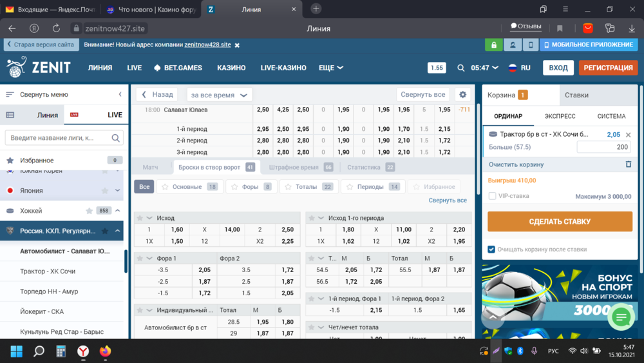Toggle star on Россия. КХЛ league
This screenshot has width=644, height=363.
105,231
